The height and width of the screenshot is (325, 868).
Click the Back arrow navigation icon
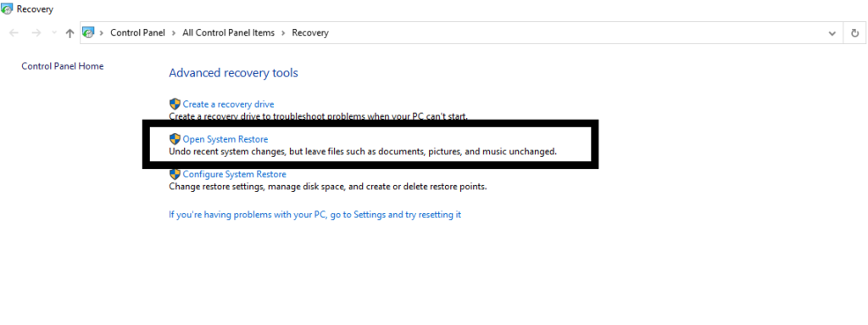point(14,33)
